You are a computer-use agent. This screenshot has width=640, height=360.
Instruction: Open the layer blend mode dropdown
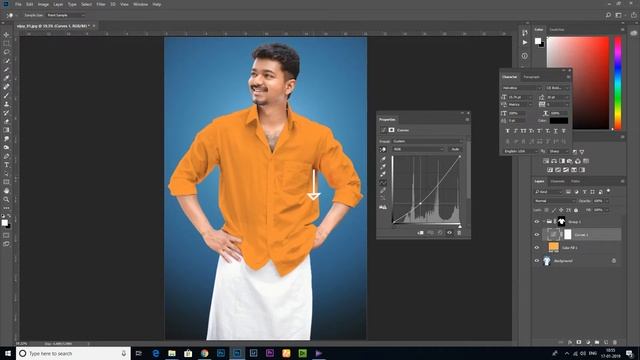pos(554,201)
